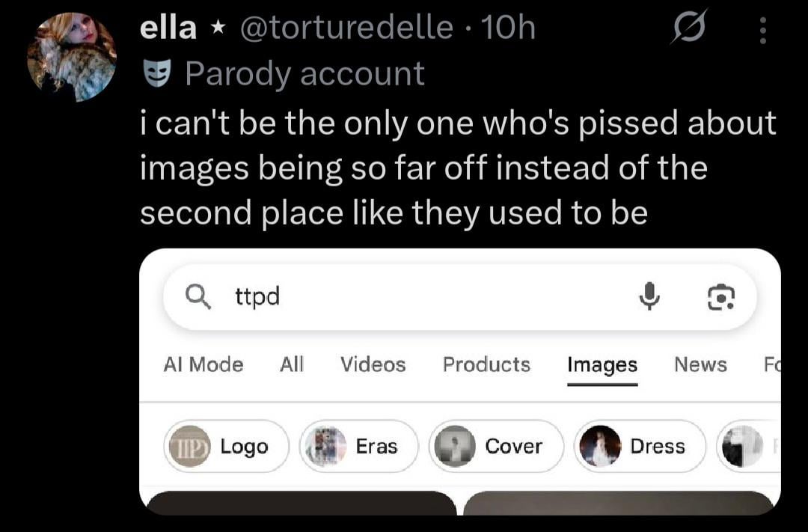Open the @torturedelle handle link
This screenshot has height=532, width=808.
[x=347, y=28]
